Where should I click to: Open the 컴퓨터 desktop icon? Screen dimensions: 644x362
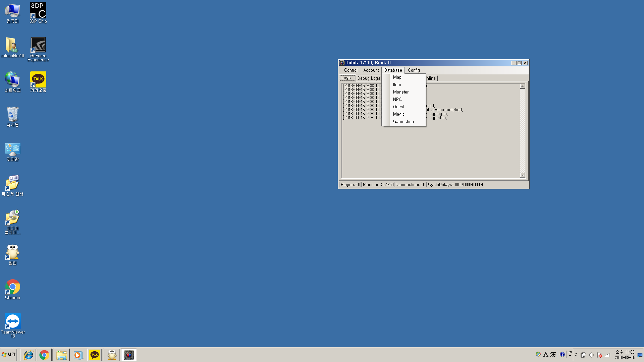click(x=12, y=13)
